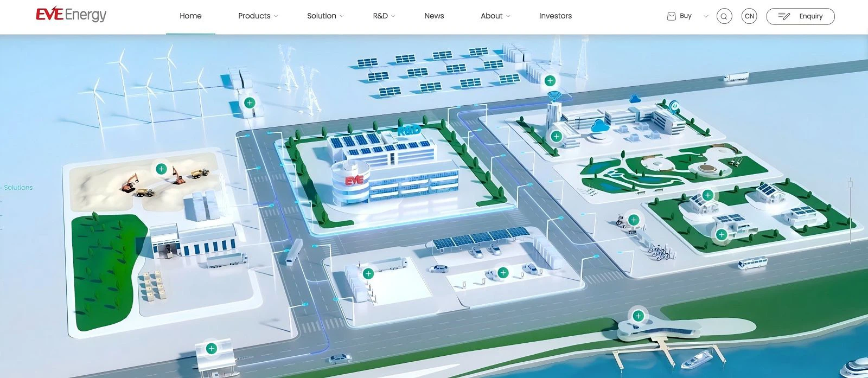Open the About menu
The image size is (868, 378).
click(x=492, y=16)
